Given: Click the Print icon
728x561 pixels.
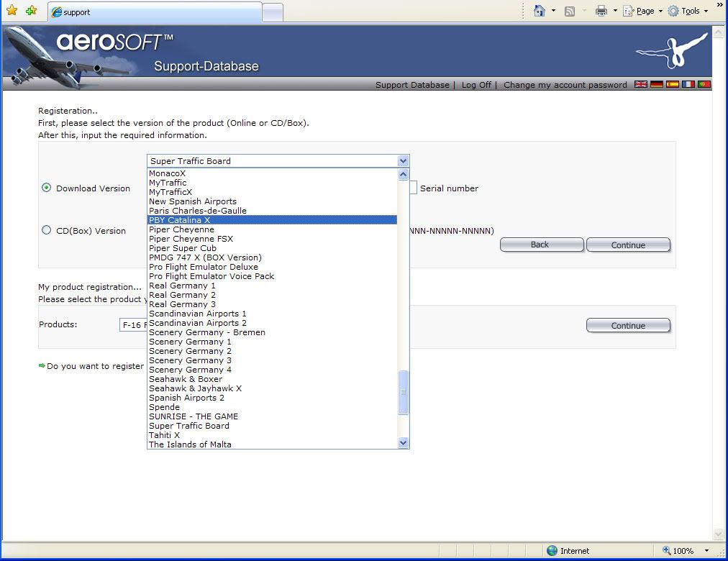Looking at the screenshot, I should click(x=601, y=11).
